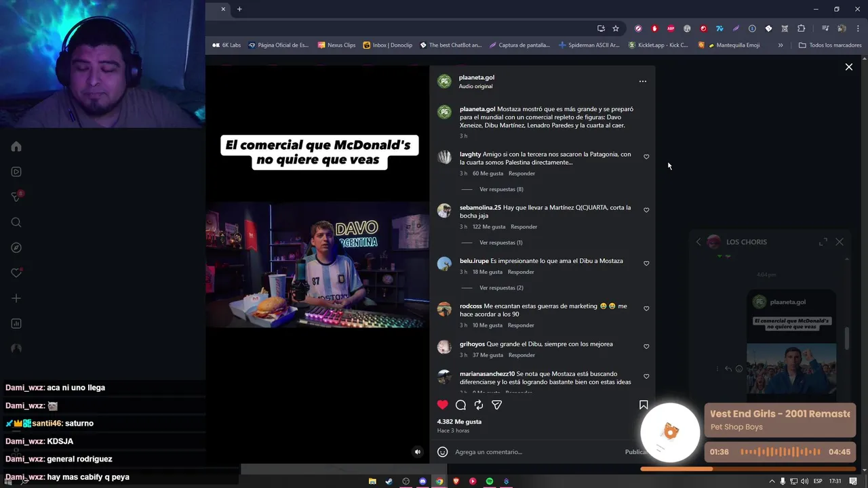The width and height of the screenshot is (868, 488).
Task: Reply to rodcoss's comment
Action: (521, 325)
